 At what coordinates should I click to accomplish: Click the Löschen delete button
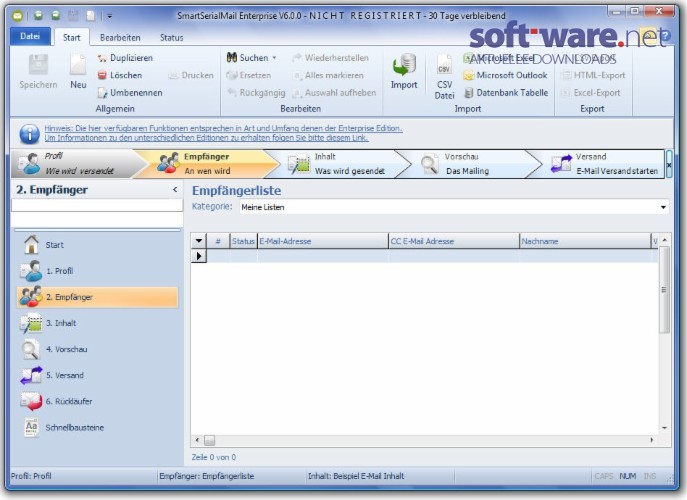[120, 75]
